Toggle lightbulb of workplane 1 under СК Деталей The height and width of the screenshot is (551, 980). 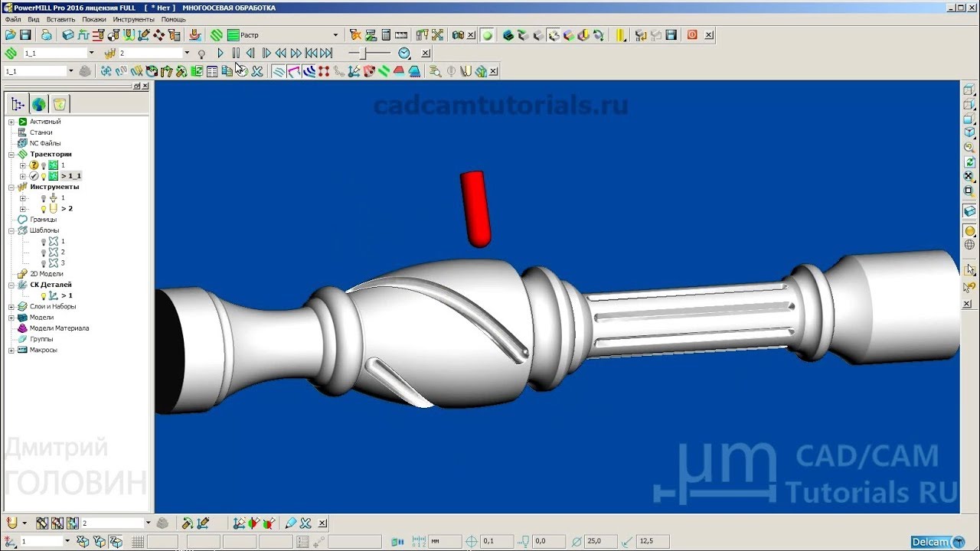tap(44, 295)
